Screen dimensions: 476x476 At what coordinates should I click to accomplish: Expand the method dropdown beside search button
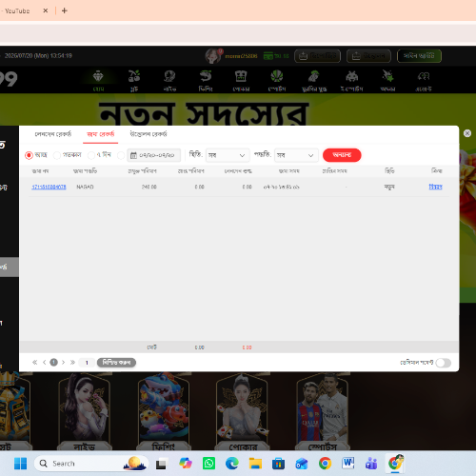[x=296, y=155]
